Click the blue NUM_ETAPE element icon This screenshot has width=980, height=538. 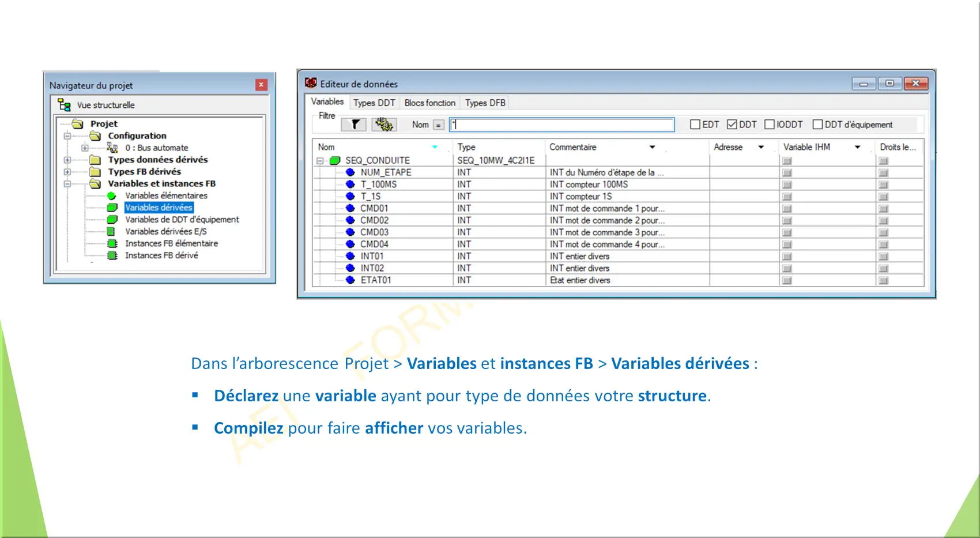tap(350, 172)
